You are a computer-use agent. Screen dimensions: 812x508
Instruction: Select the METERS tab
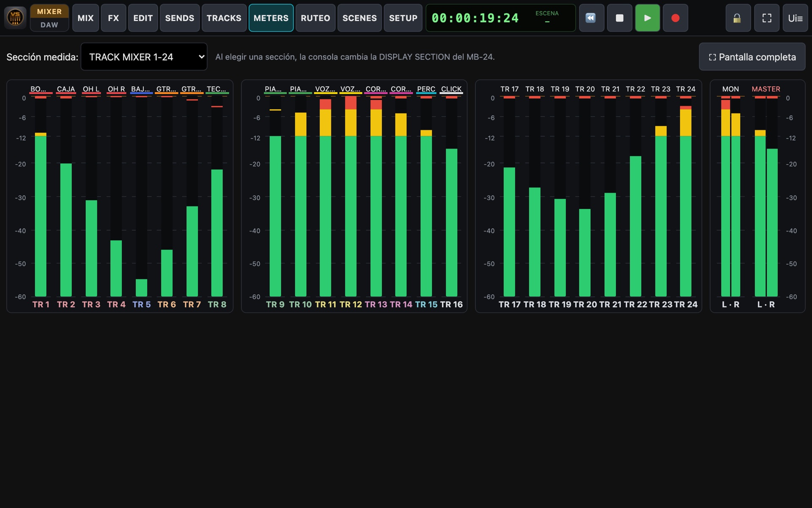point(271,18)
